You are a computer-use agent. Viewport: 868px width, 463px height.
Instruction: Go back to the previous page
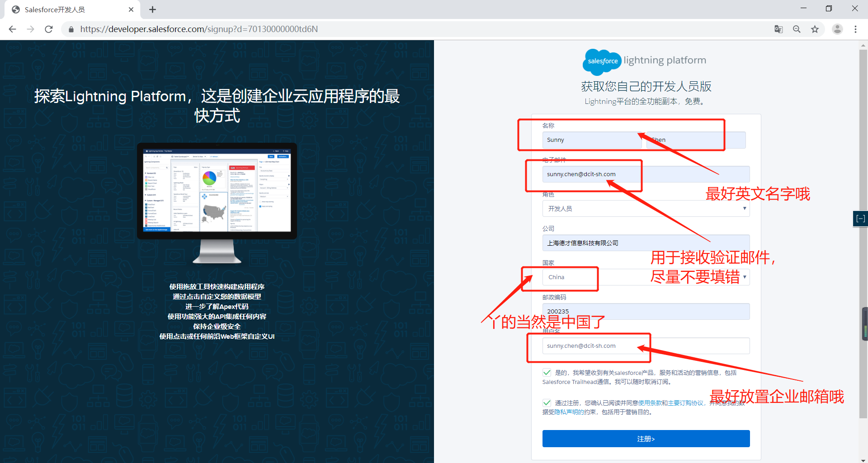pyautogui.click(x=12, y=29)
